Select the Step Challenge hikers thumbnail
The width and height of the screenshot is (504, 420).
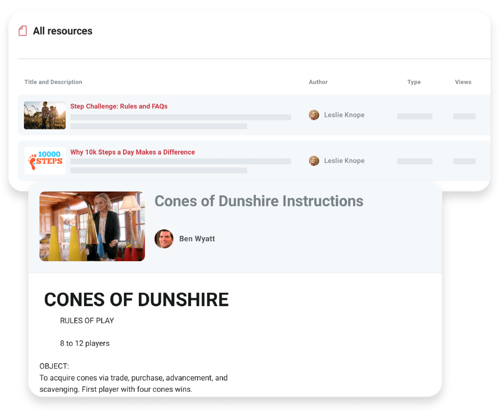[x=45, y=115]
